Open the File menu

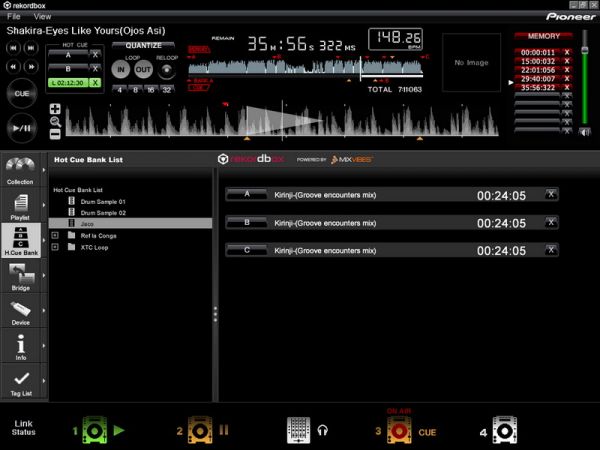point(13,16)
